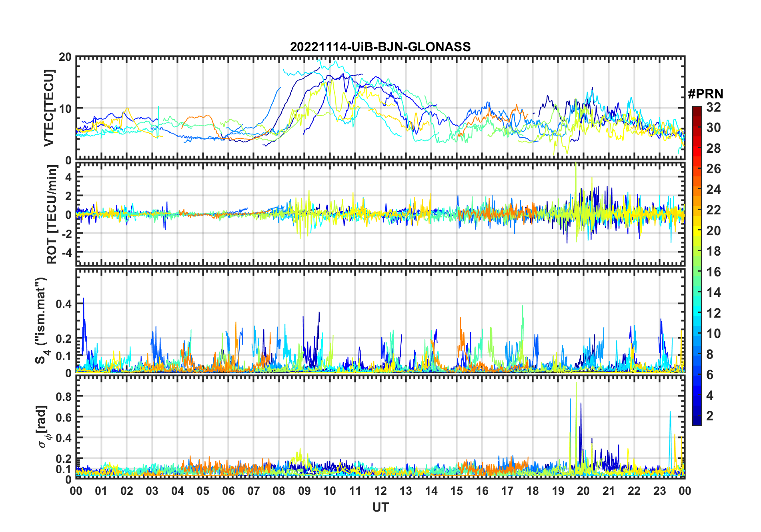Click ROT y-axis tick -4
The image size is (761, 532).
pyautogui.click(x=66, y=252)
